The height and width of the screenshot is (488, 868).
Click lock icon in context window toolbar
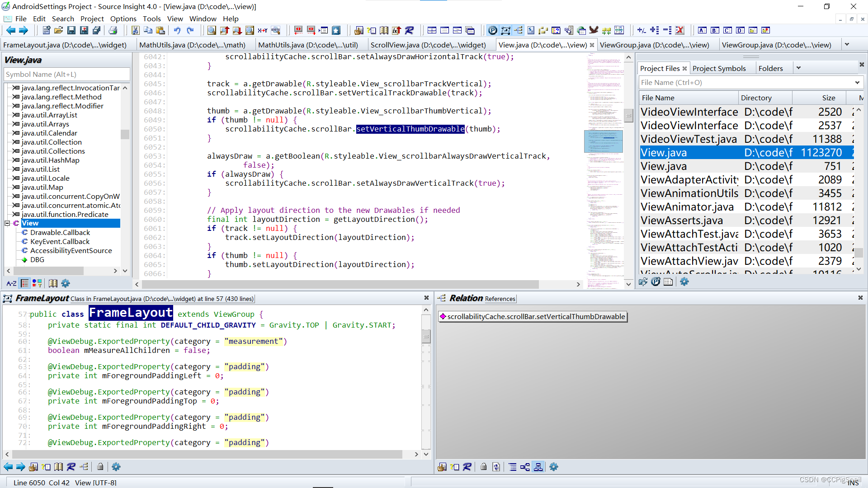coord(100,467)
